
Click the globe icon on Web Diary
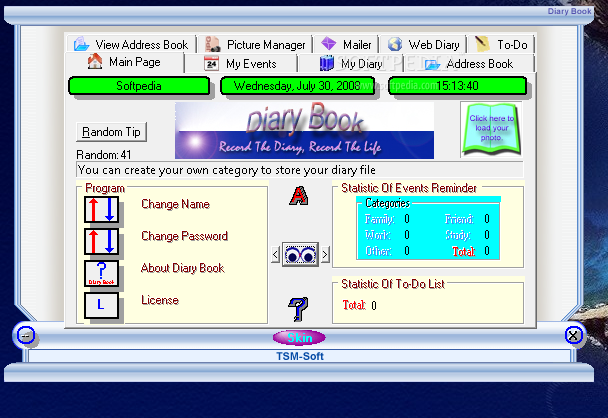(x=395, y=44)
